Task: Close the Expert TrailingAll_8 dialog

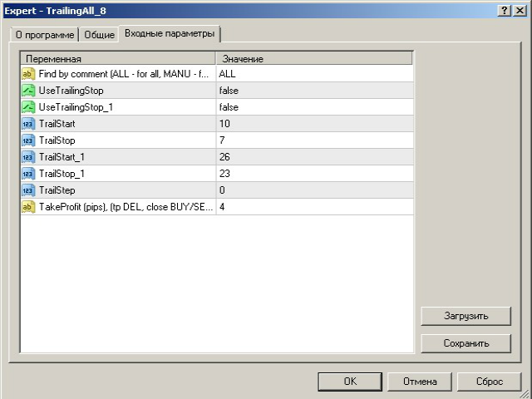Action: pyautogui.click(x=520, y=11)
